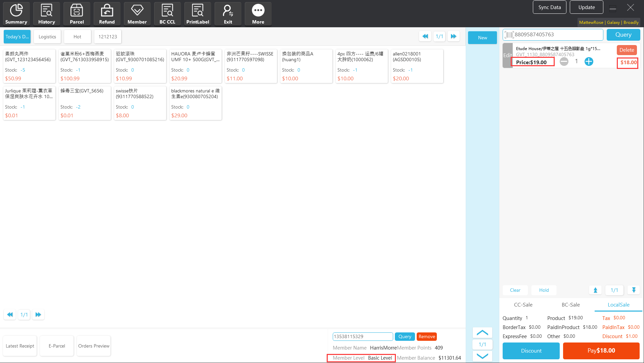The image size is (644, 363).
Task: Delete the Etude House cart item
Action: click(x=627, y=50)
